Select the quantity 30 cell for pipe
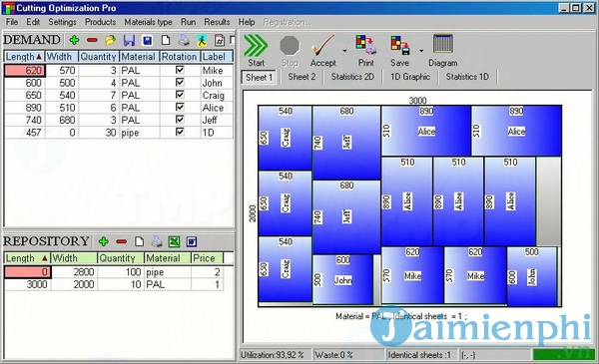 tap(99, 133)
